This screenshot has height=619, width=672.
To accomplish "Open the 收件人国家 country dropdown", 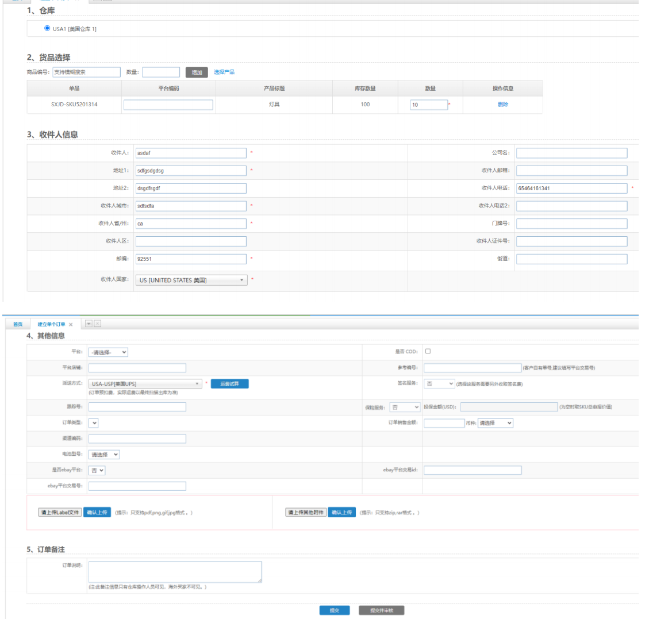I will [191, 280].
